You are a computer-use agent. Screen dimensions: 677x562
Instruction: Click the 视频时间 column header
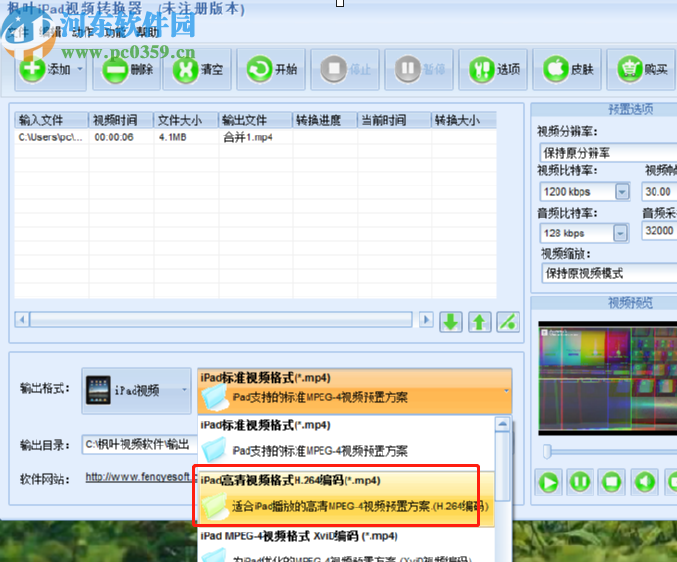pyautogui.click(x=121, y=120)
